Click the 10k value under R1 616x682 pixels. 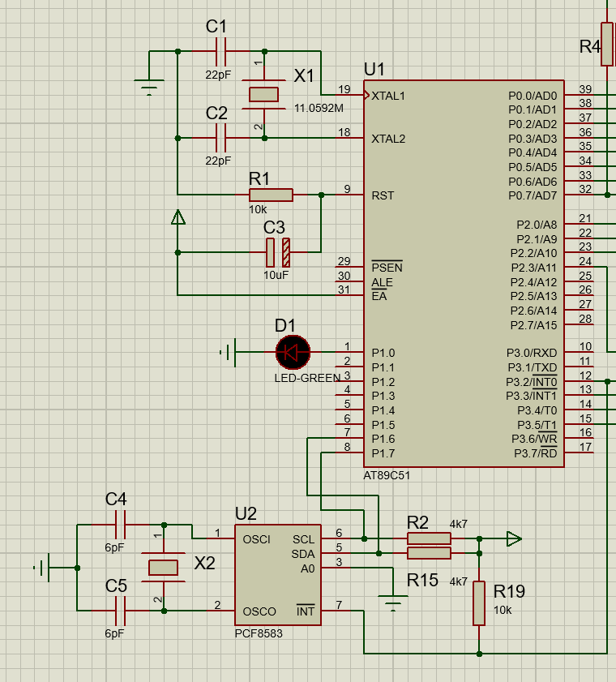point(258,210)
